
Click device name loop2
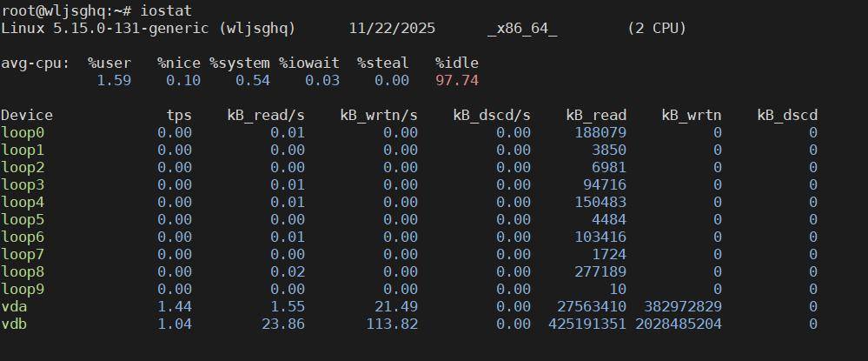[x=23, y=168]
